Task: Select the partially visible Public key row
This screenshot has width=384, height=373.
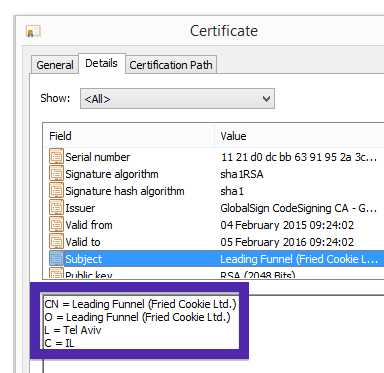Action: click(x=214, y=274)
